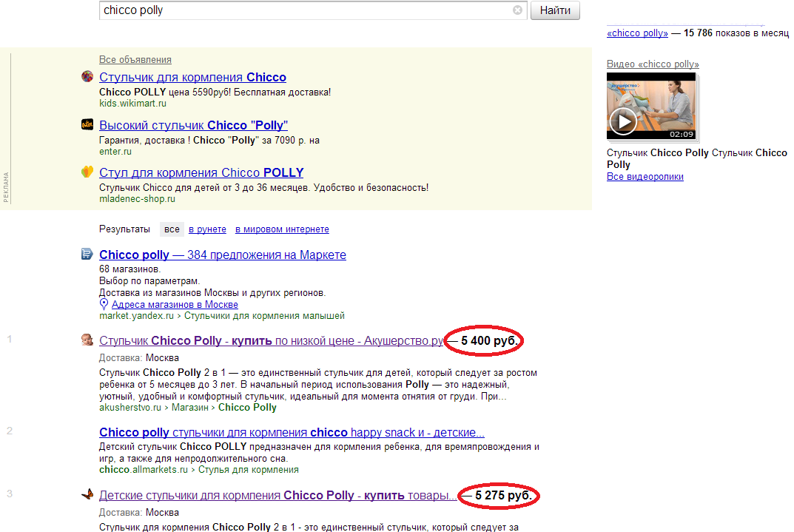Open Видео «chicco polly» heading link

click(653, 64)
